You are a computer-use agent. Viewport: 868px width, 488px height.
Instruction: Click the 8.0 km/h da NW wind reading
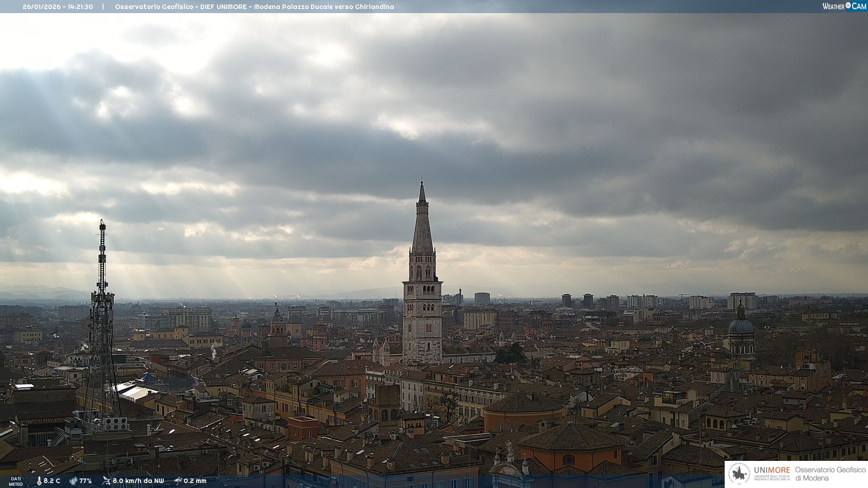click(138, 481)
